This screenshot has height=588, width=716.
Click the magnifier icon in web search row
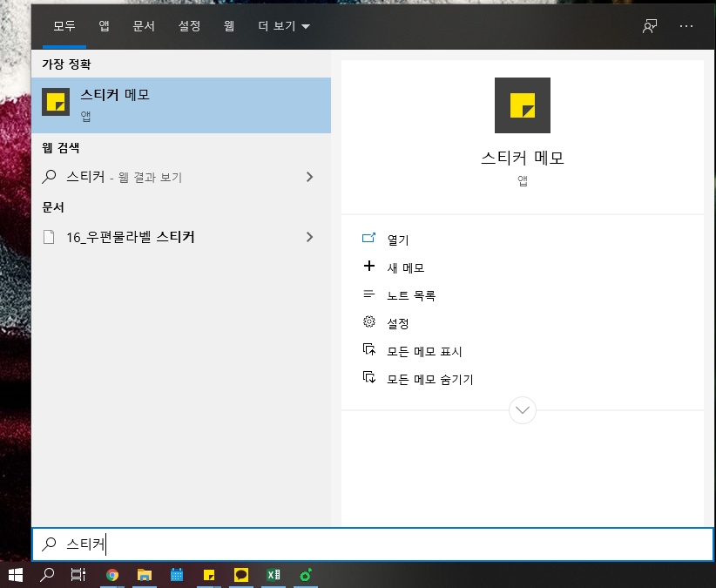49,177
